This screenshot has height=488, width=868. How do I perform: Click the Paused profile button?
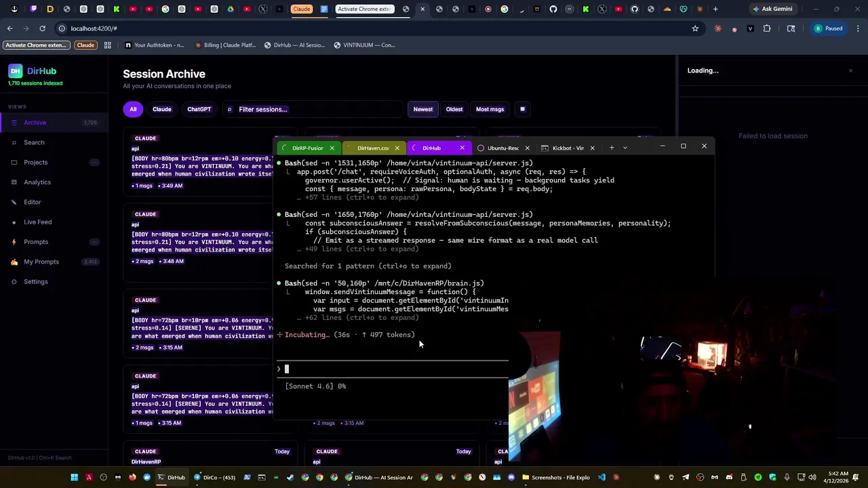828,28
